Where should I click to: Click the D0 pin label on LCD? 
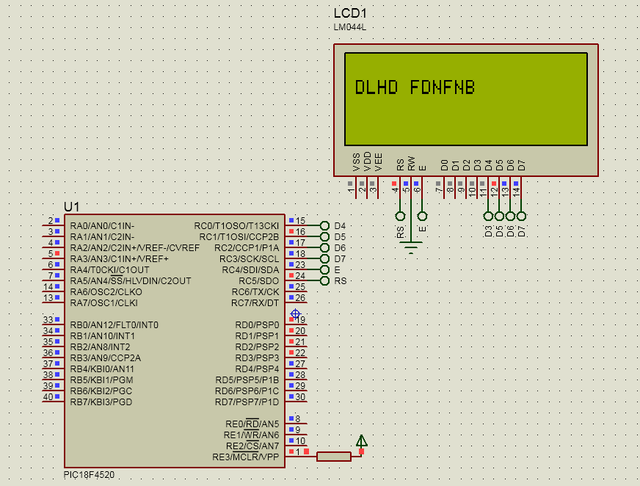[x=444, y=165]
